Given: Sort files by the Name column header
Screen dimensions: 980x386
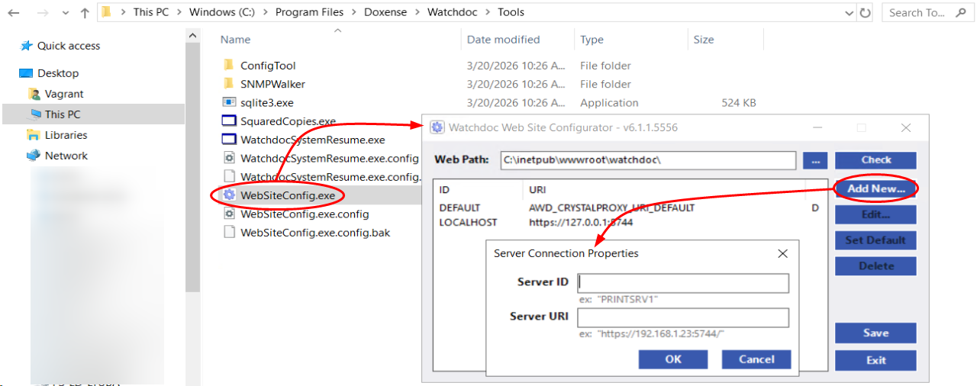Looking at the screenshot, I should (236, 40).
